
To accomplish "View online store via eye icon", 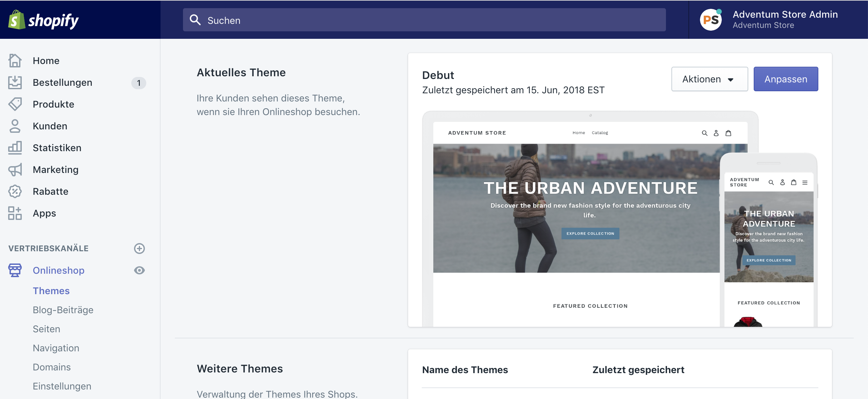I will point(139,270).
